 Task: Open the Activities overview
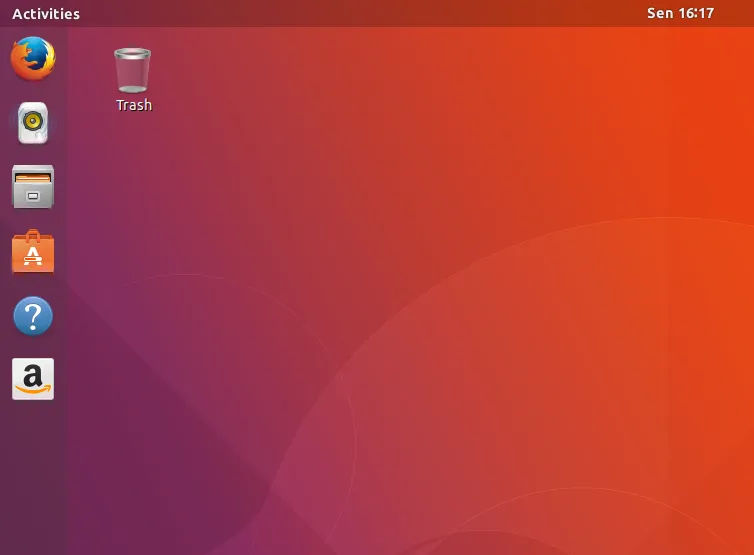pyautogui.click(x=46, y=13)
